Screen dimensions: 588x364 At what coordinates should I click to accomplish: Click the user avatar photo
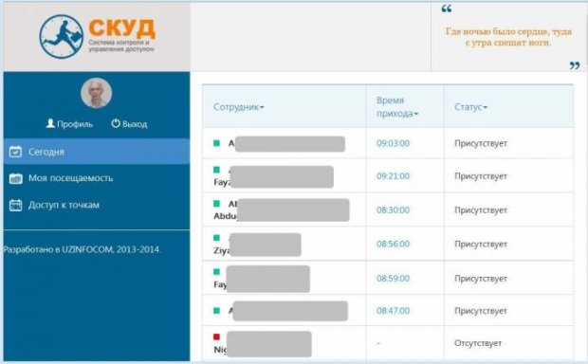[x=97, y=93]
